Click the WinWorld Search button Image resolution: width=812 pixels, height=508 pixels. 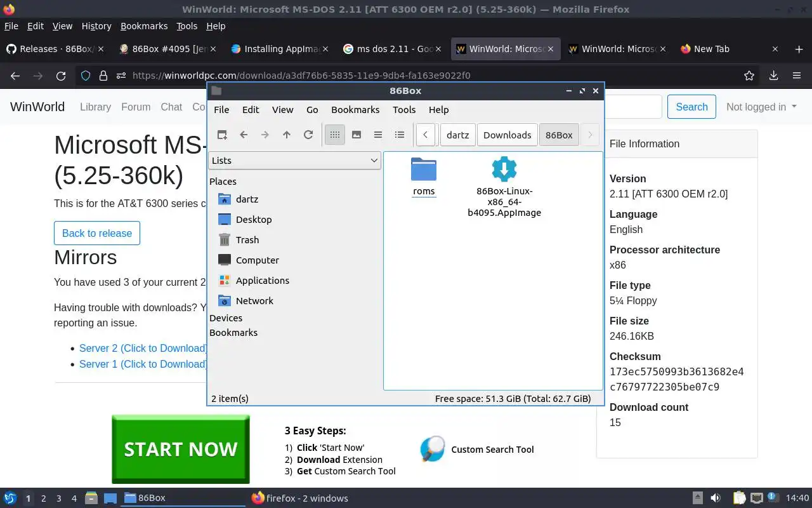point(691,107)
